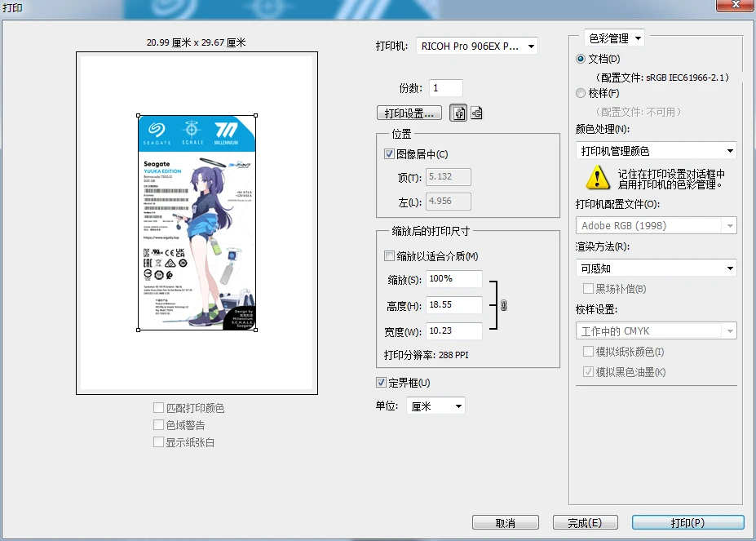
Task: Click the 打印设置... button
Action: point(409,113)
